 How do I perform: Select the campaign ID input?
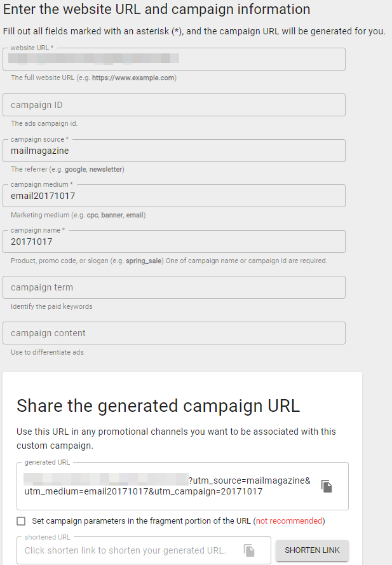tap(174, 105)
